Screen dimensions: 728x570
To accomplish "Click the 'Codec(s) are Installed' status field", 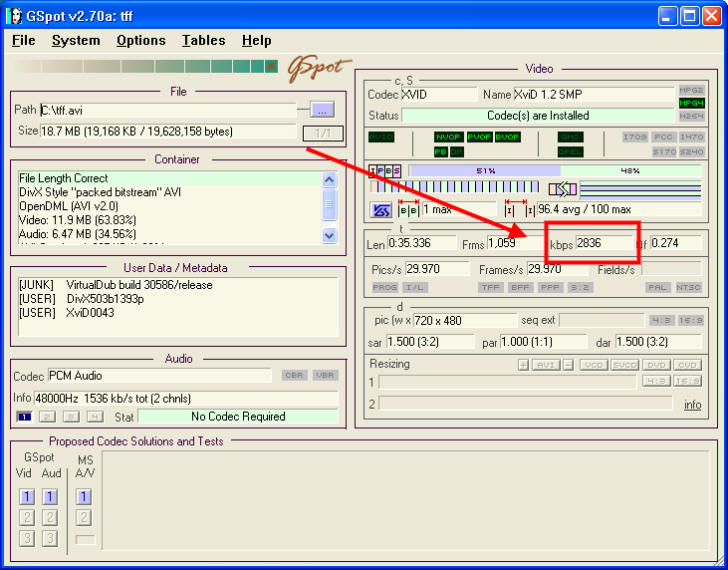I will point(538,116).
